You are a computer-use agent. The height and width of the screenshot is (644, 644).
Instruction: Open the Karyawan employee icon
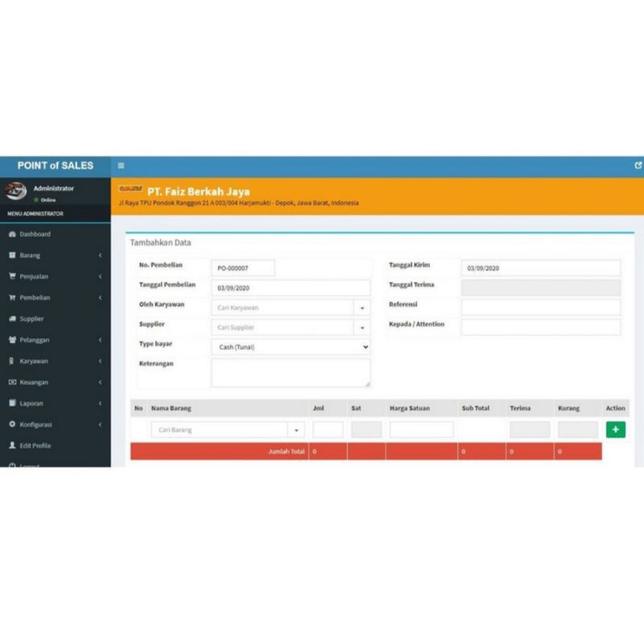[10, 361]
